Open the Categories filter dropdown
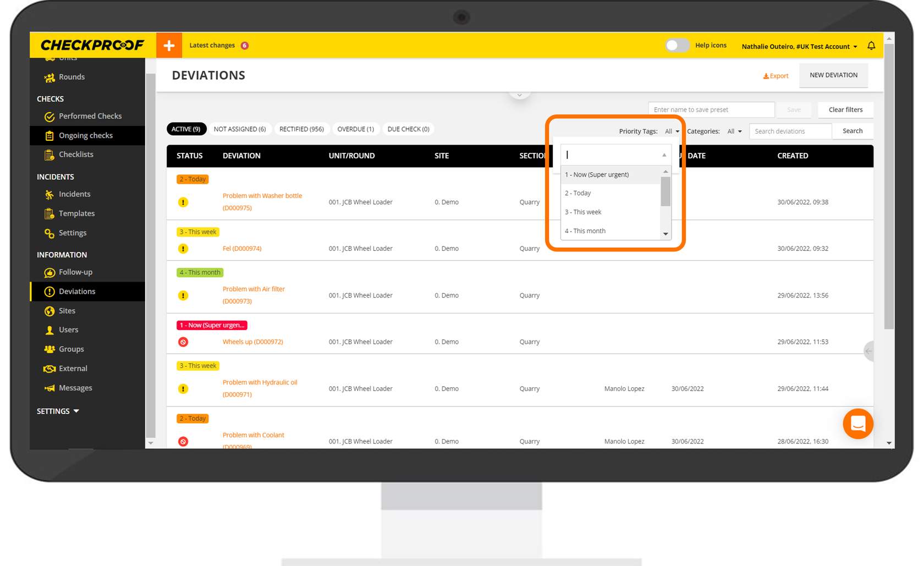The width and height of the screenshot is (924, 566). pos(734,131)
